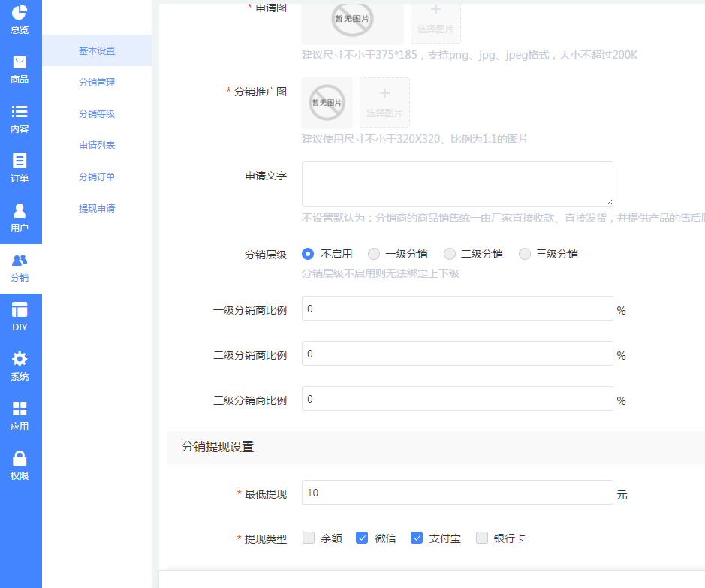Click the 元 unit after 最低提现
The width and height of the screenshot is (705, 588).
click(622, 495)
